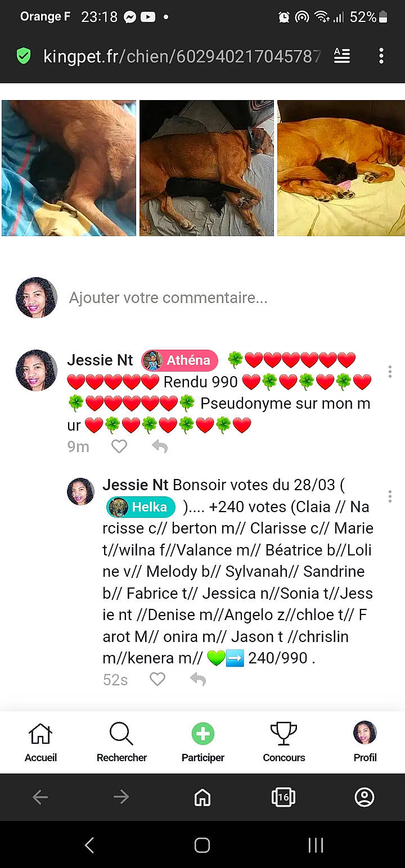This screenshot has height=868, width=405.
Task: Reply to the 52s comment using arrow
Action: [x=198, y=679]
